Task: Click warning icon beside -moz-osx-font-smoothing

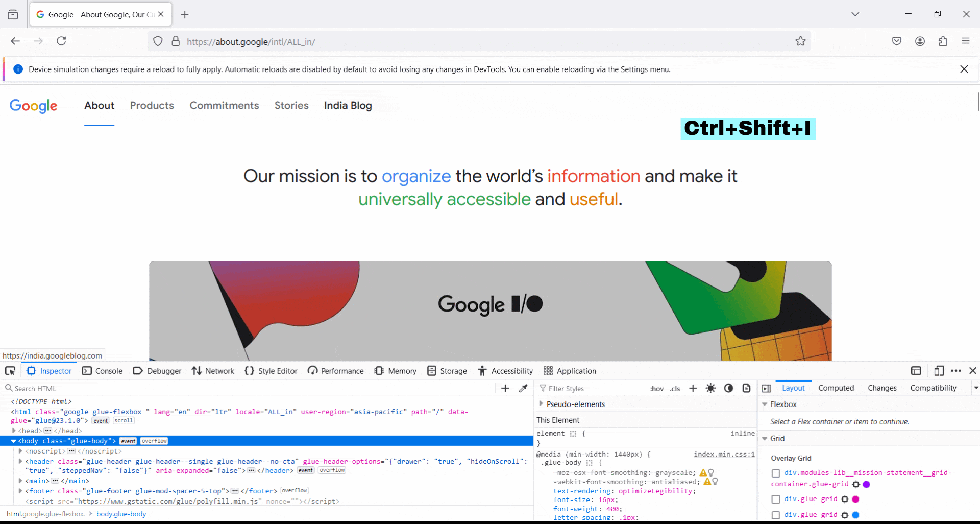Action: coord(703,473)
